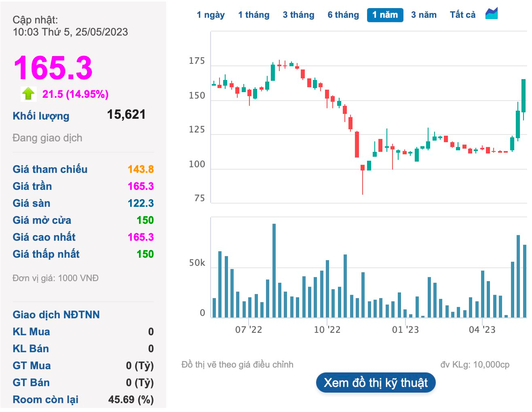Screen dimensions: 532x412
Task: Click the update time '10:03 Thứ 5, 25/05/2023'
Action: 70,32
